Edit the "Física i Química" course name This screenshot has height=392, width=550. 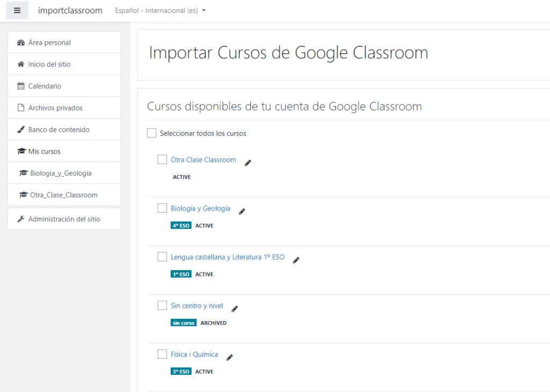pyautogui.click(x=229, y=357)
